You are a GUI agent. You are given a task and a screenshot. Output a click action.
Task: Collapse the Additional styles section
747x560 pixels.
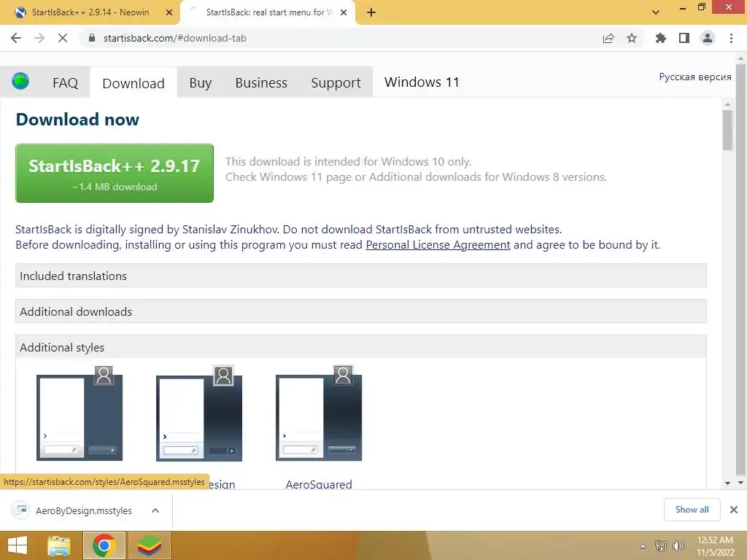click(x=360, y=347)
